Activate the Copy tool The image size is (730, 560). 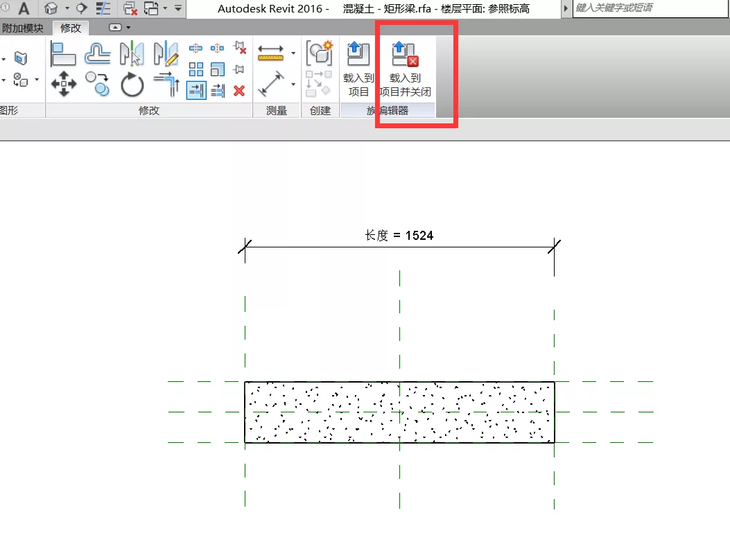tap(98, 85)
